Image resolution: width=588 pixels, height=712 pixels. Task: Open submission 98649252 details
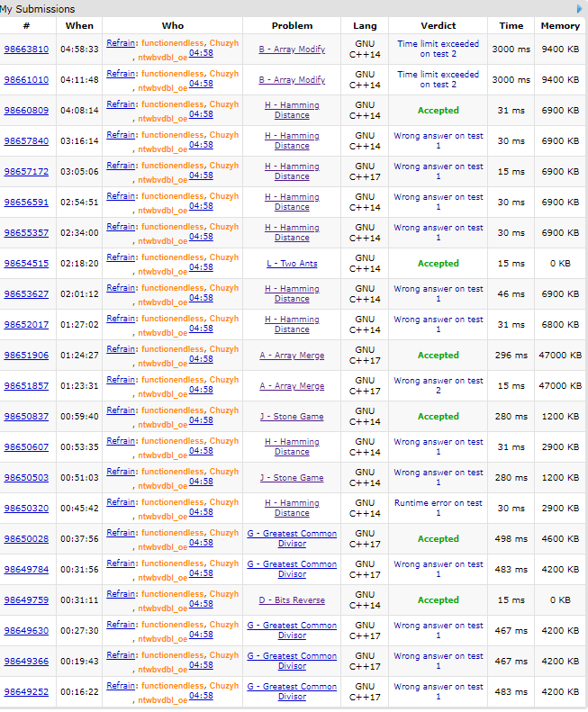26,691
